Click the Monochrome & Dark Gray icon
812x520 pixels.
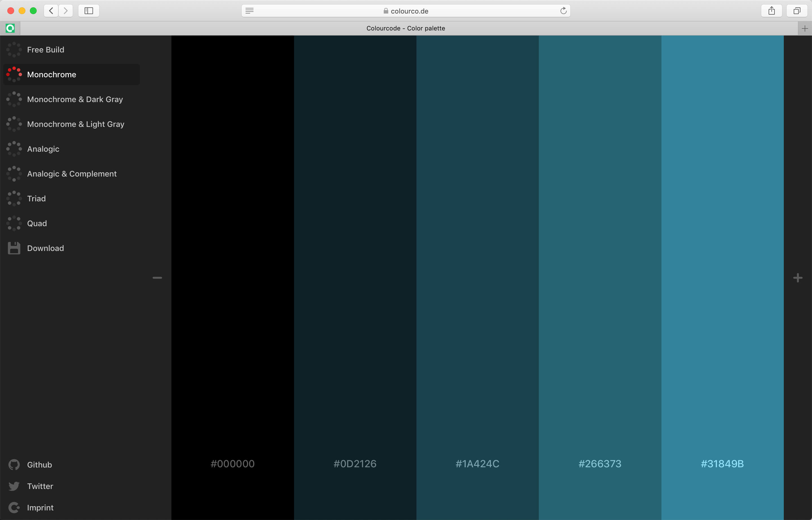point(14,99)
